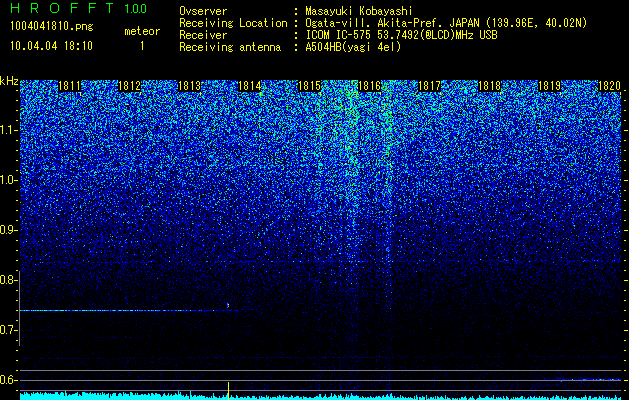Screen dimensions: 629x400
Task: Click the 1816 time marker
Action: [369, 86]
